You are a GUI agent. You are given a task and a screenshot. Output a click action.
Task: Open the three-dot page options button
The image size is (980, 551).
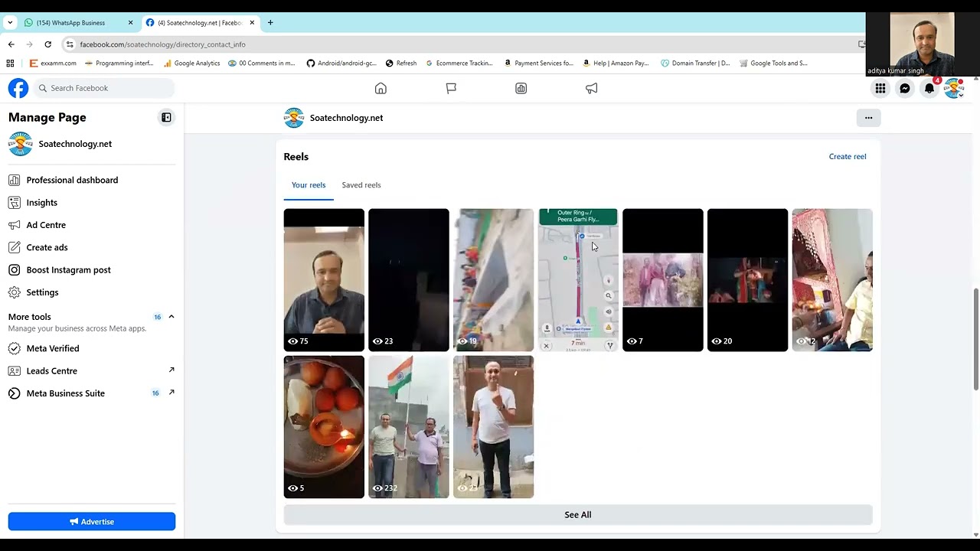tap(868, 118)
